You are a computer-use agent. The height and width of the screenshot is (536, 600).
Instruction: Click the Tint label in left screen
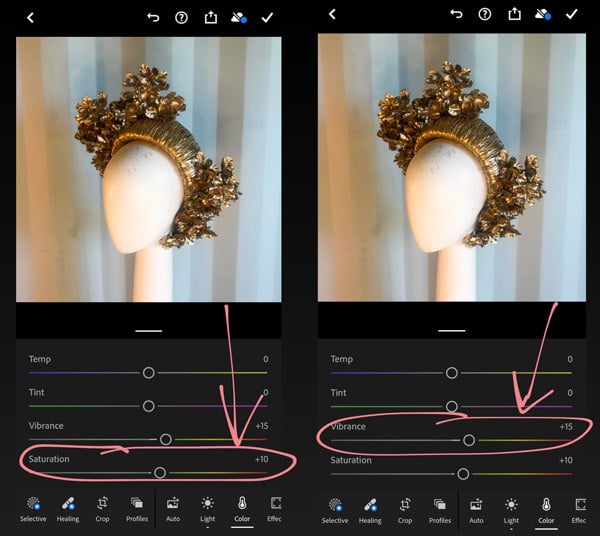36,393
